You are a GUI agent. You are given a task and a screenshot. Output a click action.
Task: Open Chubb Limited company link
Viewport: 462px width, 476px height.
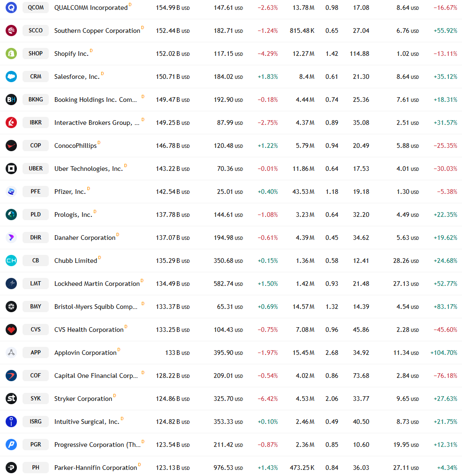(x=76, y=261)
